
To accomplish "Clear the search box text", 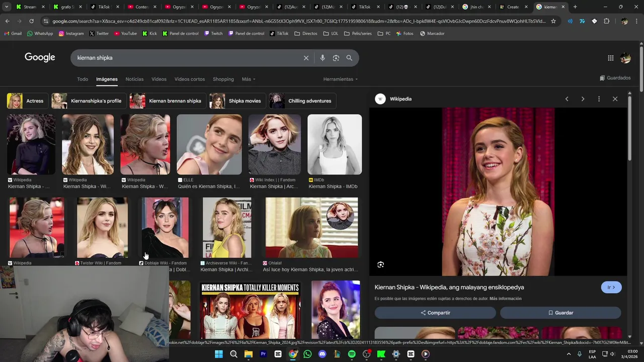I will point(306,58).
